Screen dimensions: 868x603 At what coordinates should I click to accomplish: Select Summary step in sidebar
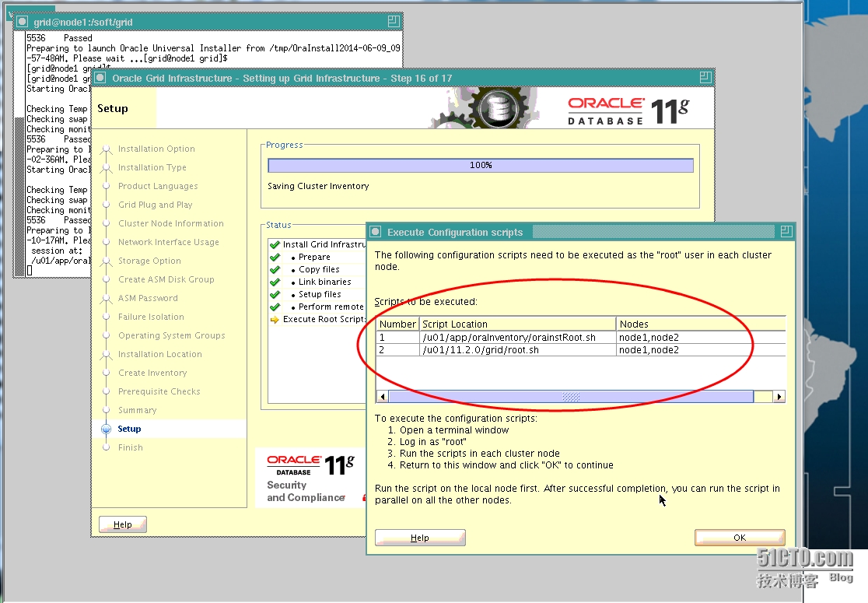[137, 410]
